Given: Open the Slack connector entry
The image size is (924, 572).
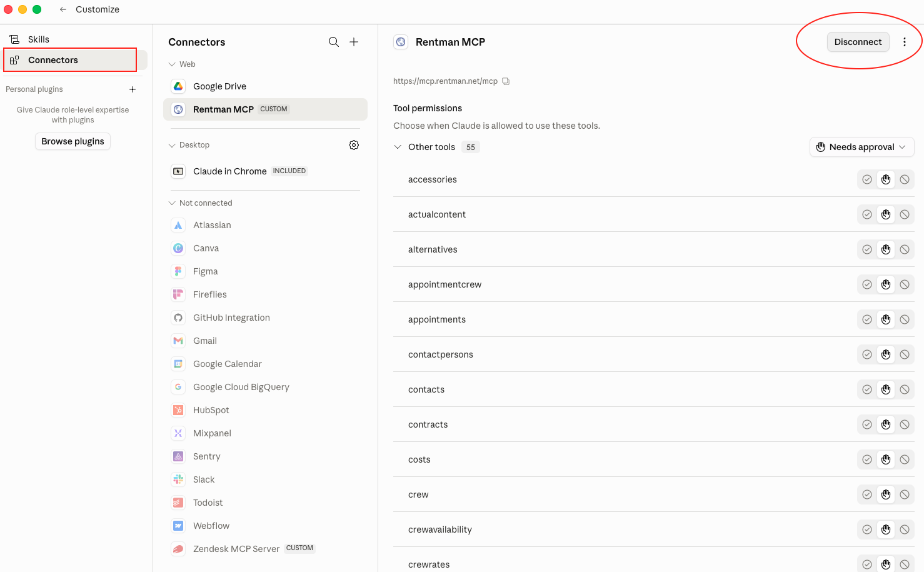Looking at the screenshot, I should [265, 479].
